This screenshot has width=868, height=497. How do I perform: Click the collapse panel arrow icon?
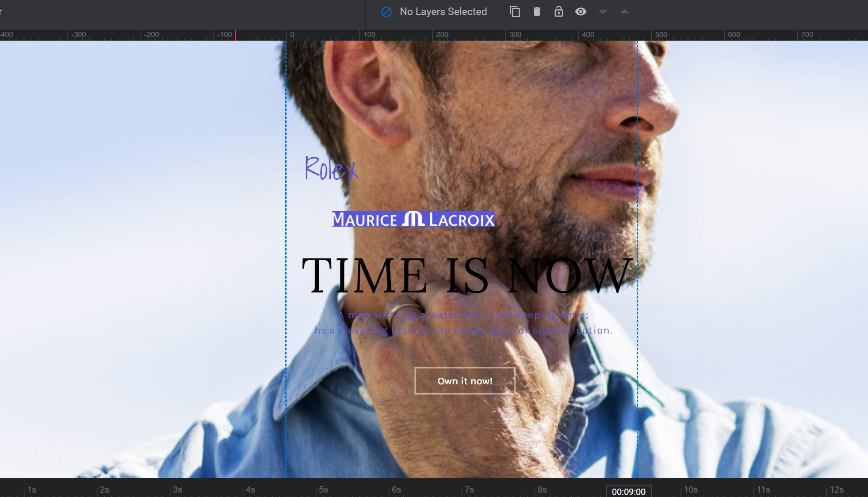625,11
